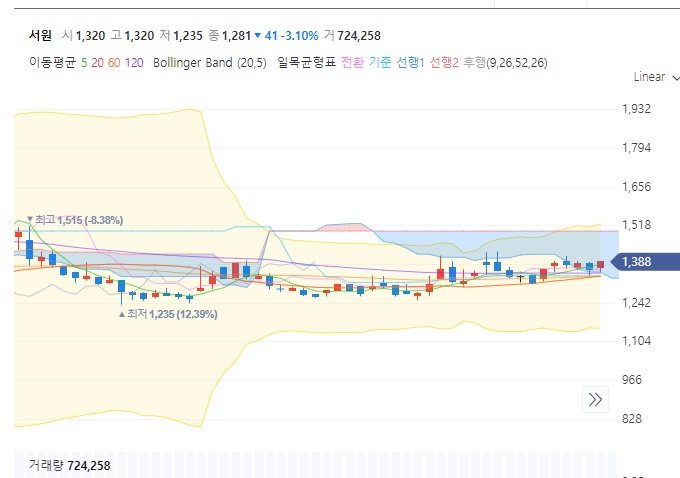Click the 1,104 axis price label
Image resolution: width=680 pixels, height=478 pixels.
(636, 341)
